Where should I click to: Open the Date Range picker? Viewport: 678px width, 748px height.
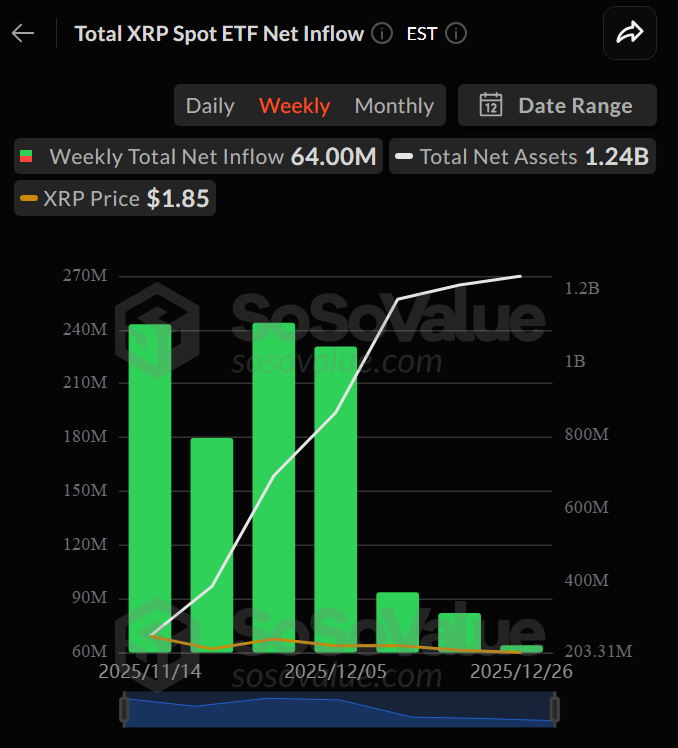click(x=557, y=105)
